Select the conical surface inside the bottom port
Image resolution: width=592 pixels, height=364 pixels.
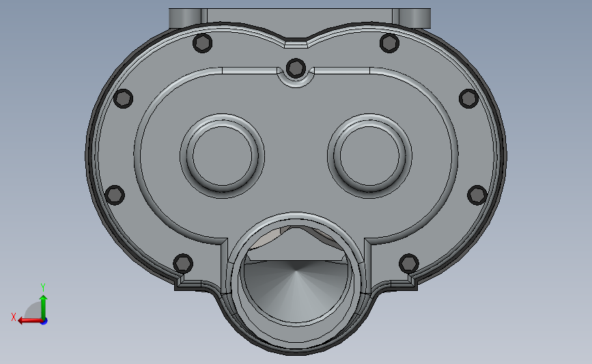coord(296,291)
